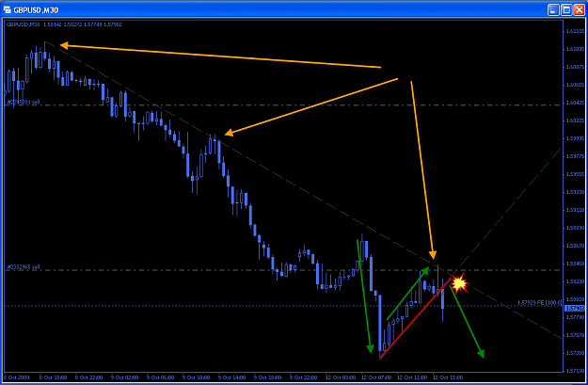Click the 1.61315 price scale label

point(575,31)
